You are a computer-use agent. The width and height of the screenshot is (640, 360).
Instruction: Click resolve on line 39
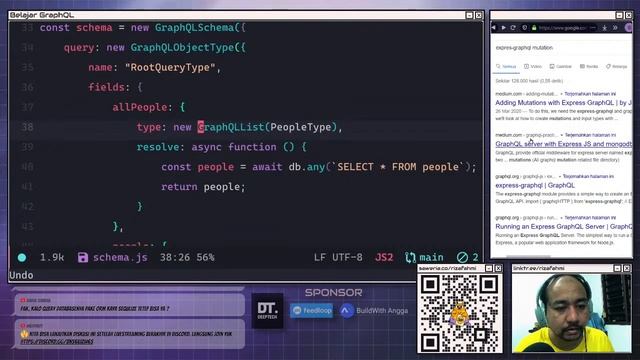coord(158,147)
